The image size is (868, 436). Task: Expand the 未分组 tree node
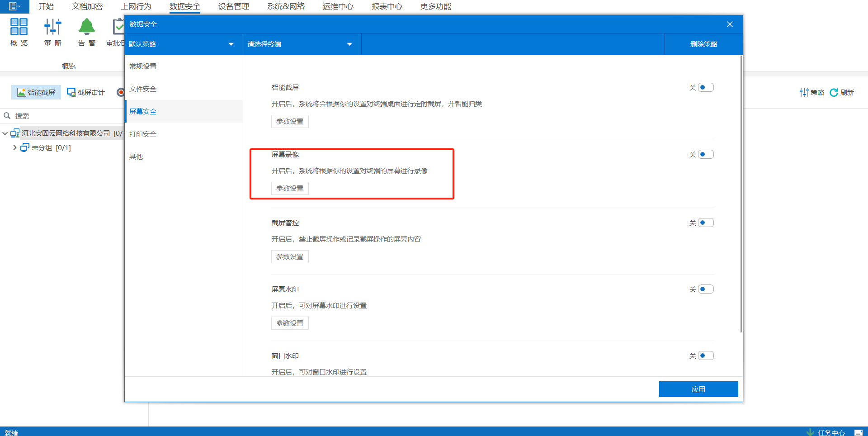(14, 147)
